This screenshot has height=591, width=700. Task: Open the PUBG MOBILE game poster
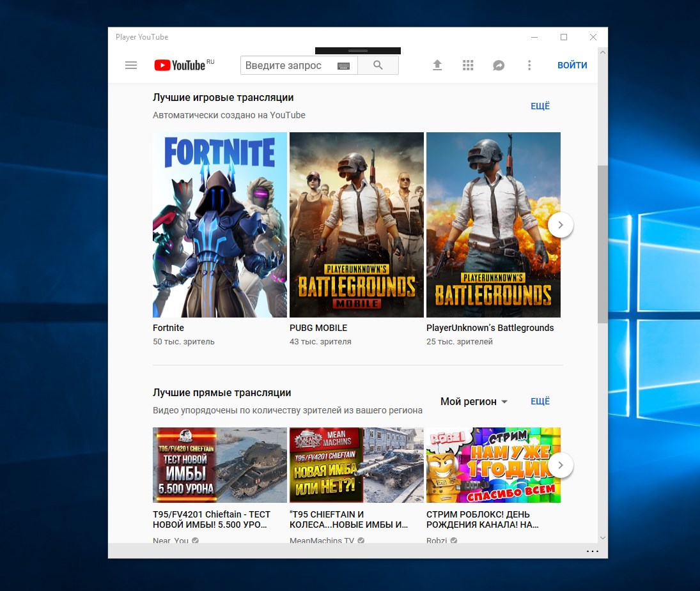point(357,225)
